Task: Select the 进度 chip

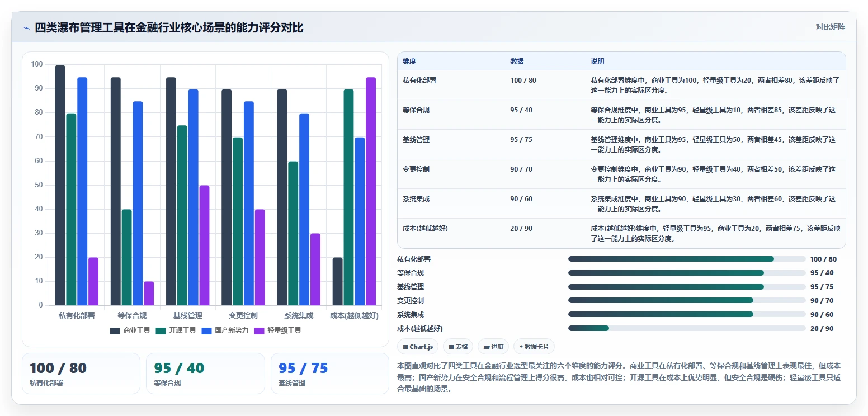Action: (493, 347)
